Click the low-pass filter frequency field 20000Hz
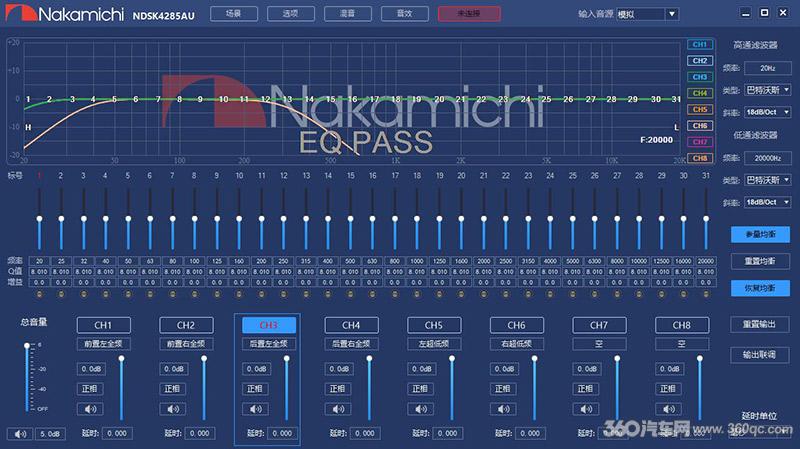 click(x=768, y=158)
